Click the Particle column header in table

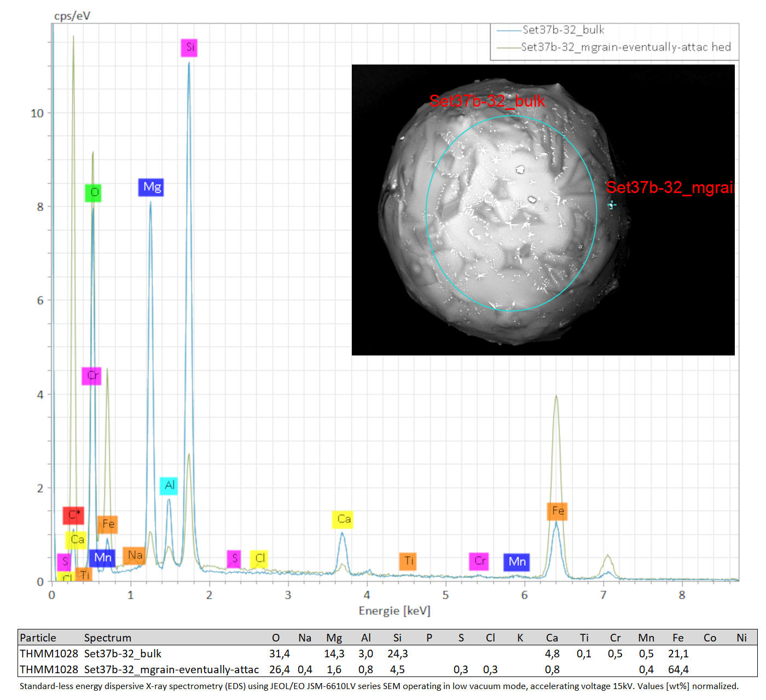tap(38, 638)
